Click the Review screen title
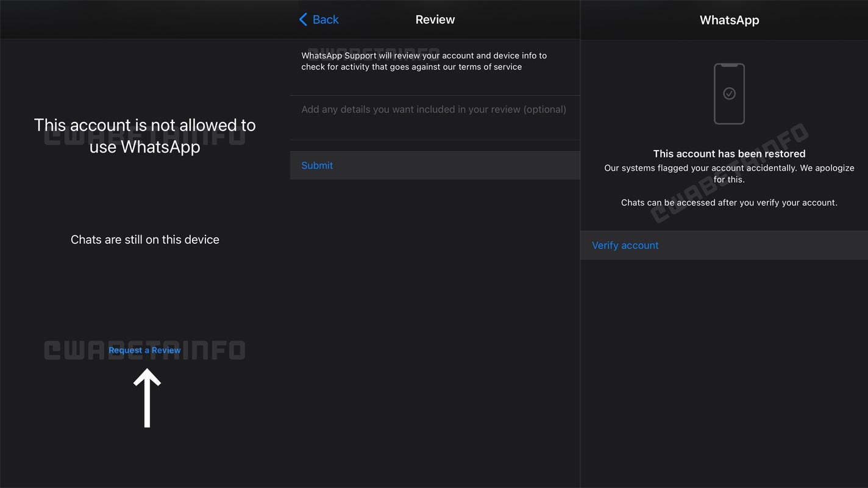The image size is (868, 488). pos(435,20)
